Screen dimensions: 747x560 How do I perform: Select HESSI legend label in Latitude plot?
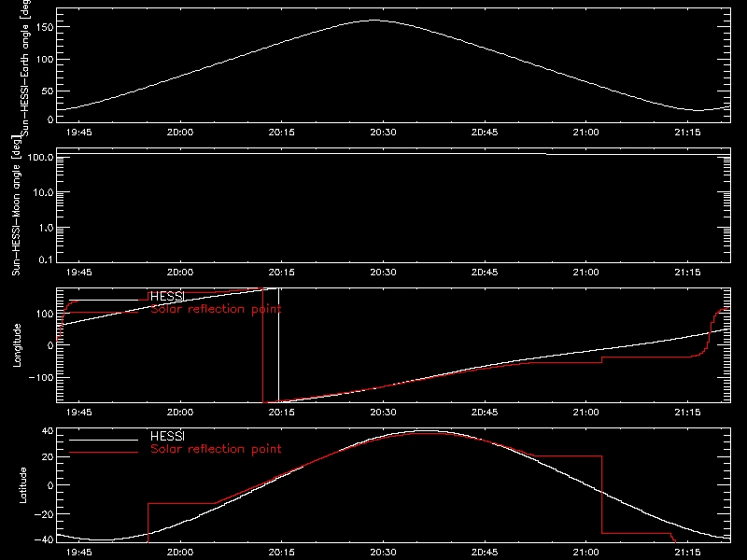coord(167,436)
